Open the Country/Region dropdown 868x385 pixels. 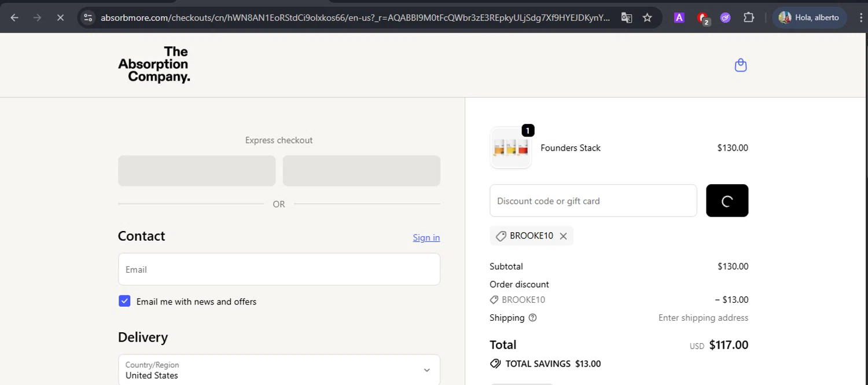coord(279,369)
